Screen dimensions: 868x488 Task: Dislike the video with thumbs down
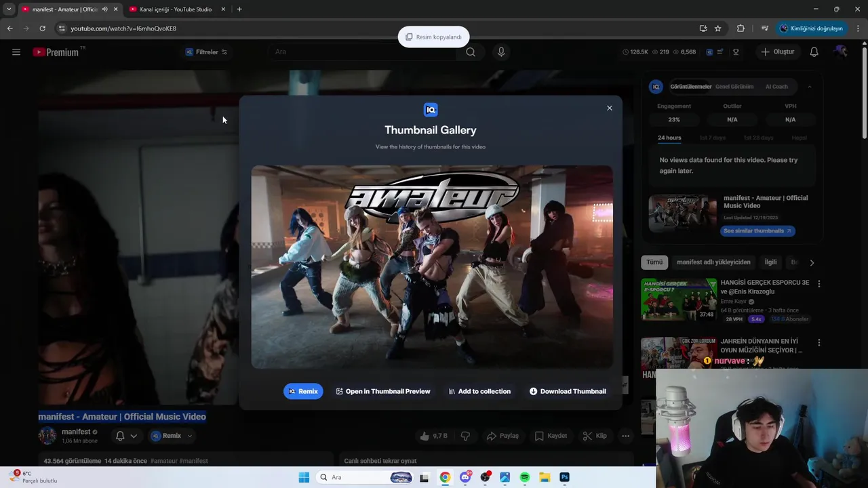tap(465, 436)
